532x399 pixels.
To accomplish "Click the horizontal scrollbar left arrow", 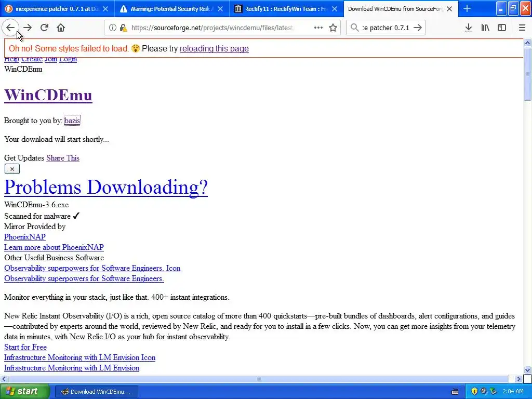I will (4, 379).
